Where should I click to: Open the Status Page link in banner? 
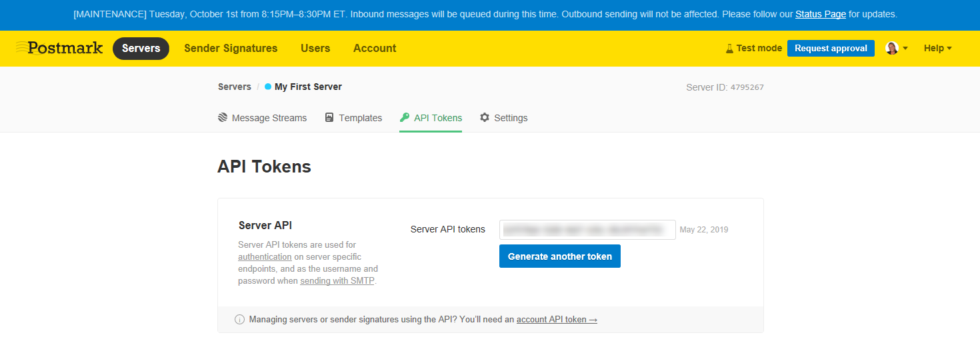point(820,14)
